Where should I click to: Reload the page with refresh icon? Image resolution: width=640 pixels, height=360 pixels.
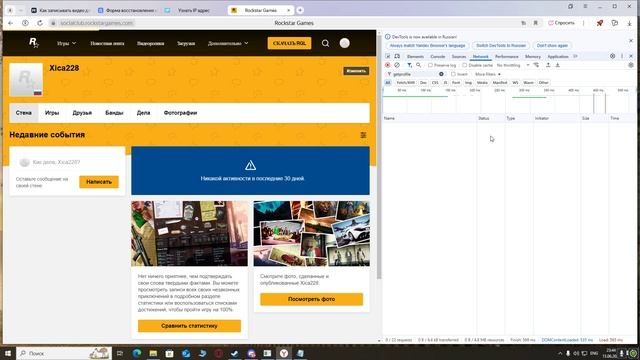(40, 23)
